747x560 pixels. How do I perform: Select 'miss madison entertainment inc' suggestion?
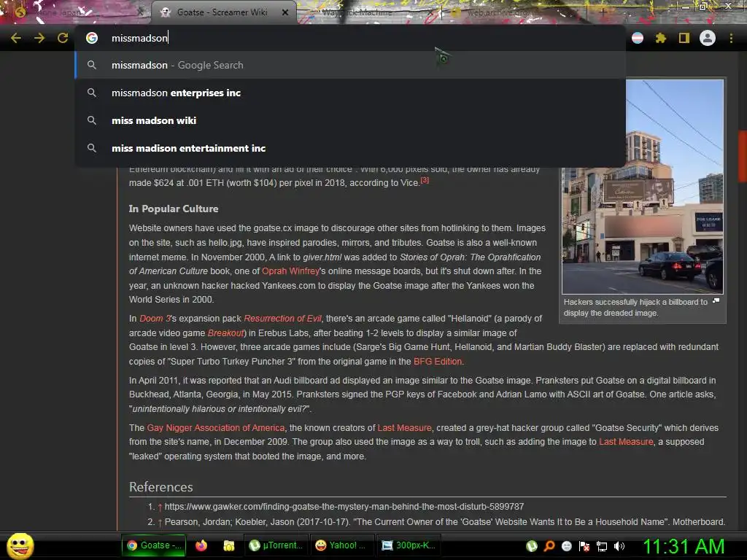350,148
